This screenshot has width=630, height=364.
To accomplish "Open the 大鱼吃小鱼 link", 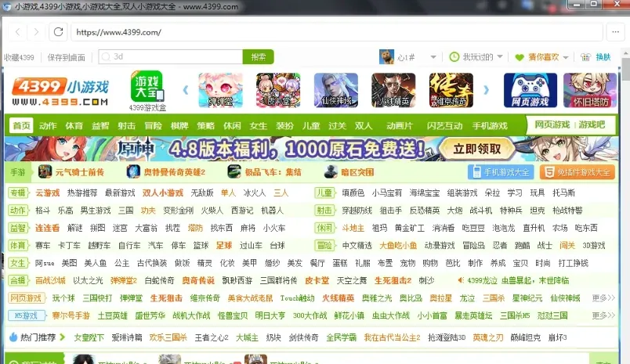I will coord(398,245).
